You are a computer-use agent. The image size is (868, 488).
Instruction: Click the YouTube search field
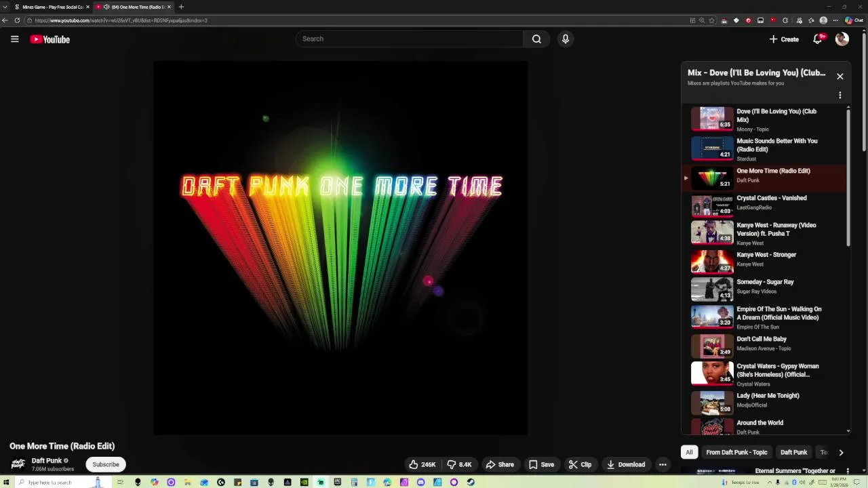tap(409, 39)
